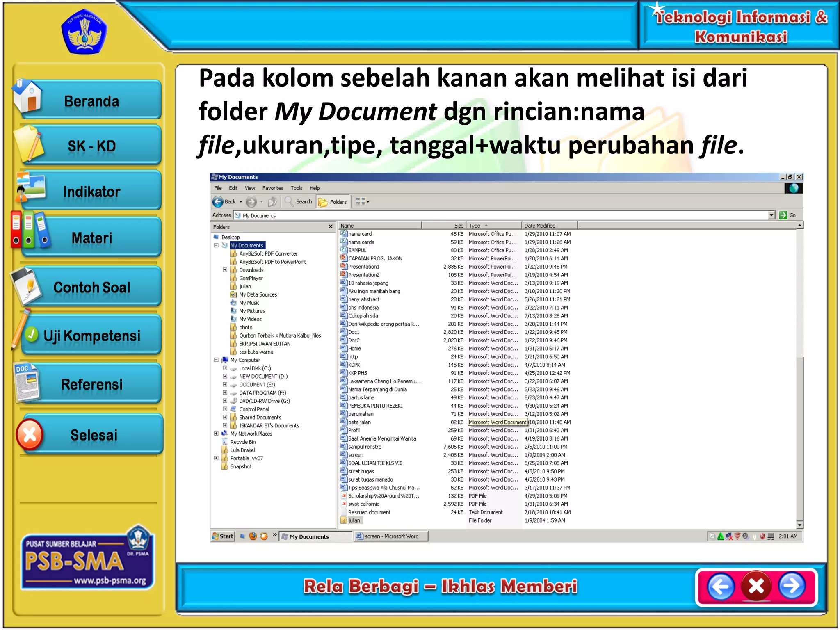Image resolution: width=840 pixels, height=630 pixels.
Task: Select Recycle Bin in folder tree
Action: 243,442
